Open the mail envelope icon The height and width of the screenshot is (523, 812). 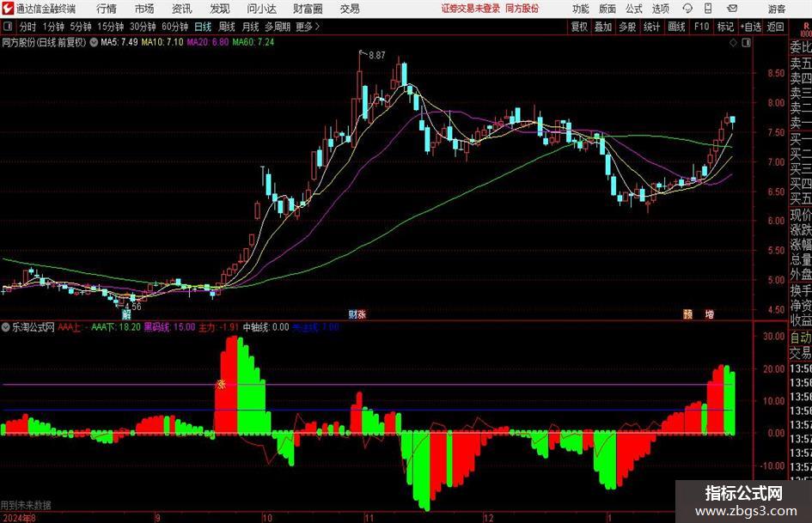click(732, 9)
